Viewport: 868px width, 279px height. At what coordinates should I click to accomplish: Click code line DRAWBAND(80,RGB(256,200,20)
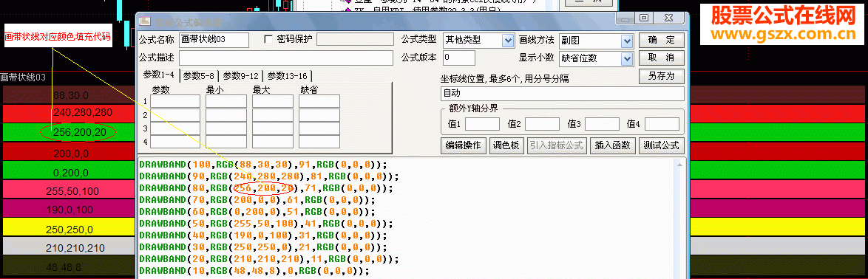265,187
